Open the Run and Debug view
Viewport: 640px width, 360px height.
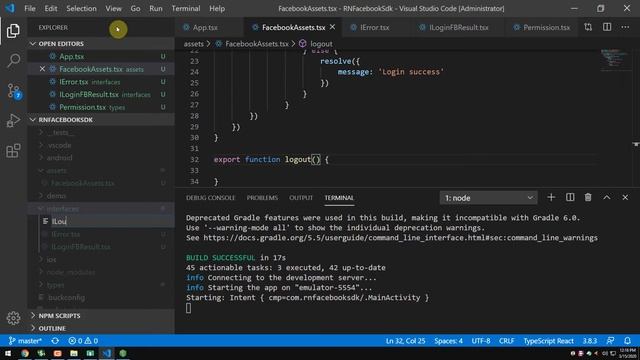13,121
